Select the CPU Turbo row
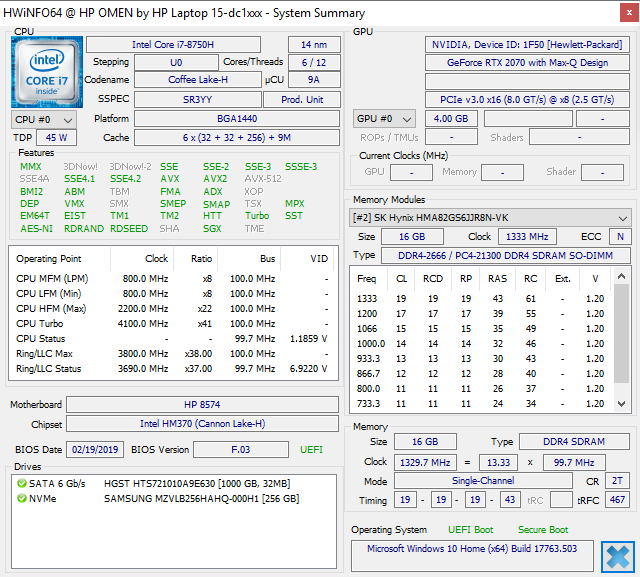 coord(173,324)
